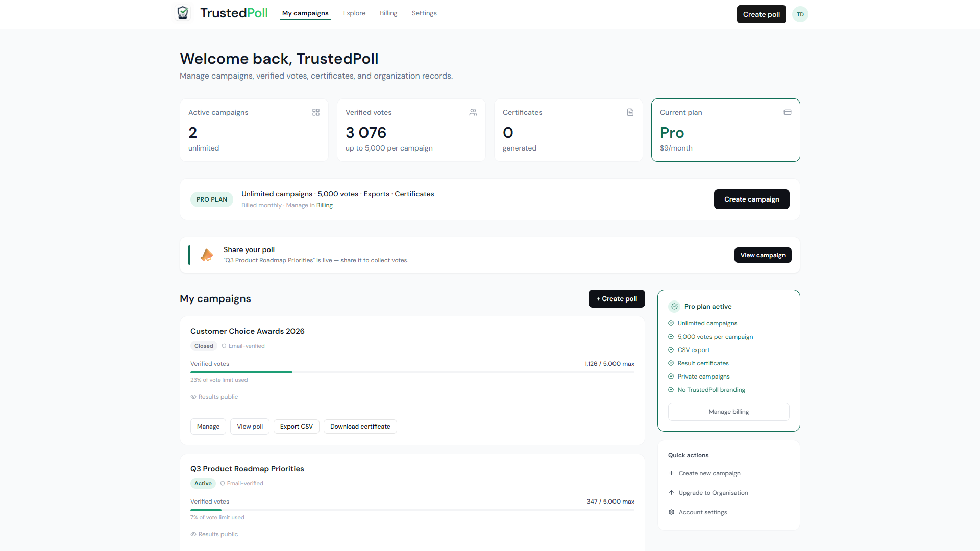The height and width of the screenshot is (551, 980).
Task: Click the Create campaign button
Action: (x=751, y=199)
